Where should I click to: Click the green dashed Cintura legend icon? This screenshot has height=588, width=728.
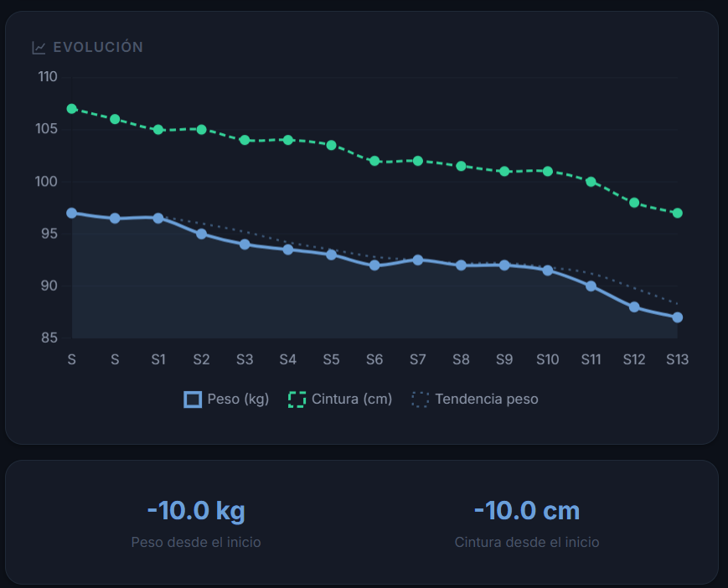[x=299, y=399]
